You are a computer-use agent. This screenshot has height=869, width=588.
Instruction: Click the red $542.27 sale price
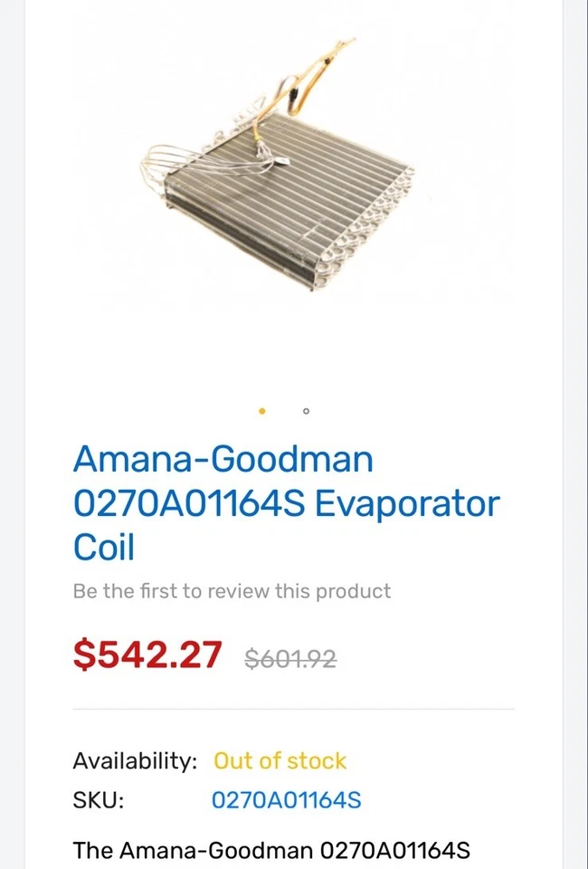pos(147,655)
